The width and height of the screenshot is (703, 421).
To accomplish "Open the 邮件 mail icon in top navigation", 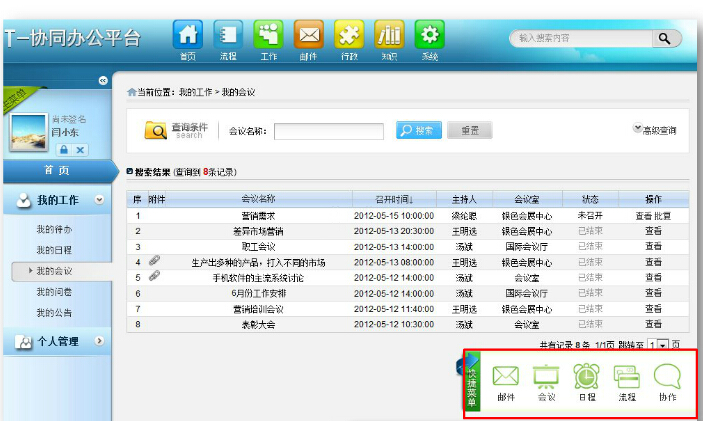I will [309, 35].
